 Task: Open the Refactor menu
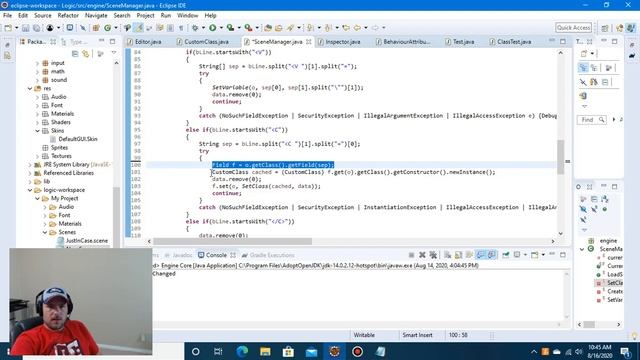point(68,16)
